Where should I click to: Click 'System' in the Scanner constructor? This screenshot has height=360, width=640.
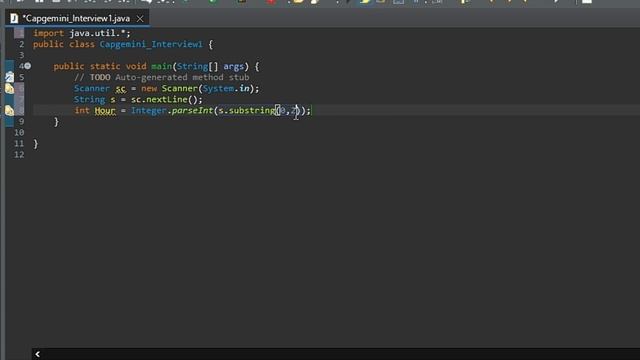click(x=218, y=88)
